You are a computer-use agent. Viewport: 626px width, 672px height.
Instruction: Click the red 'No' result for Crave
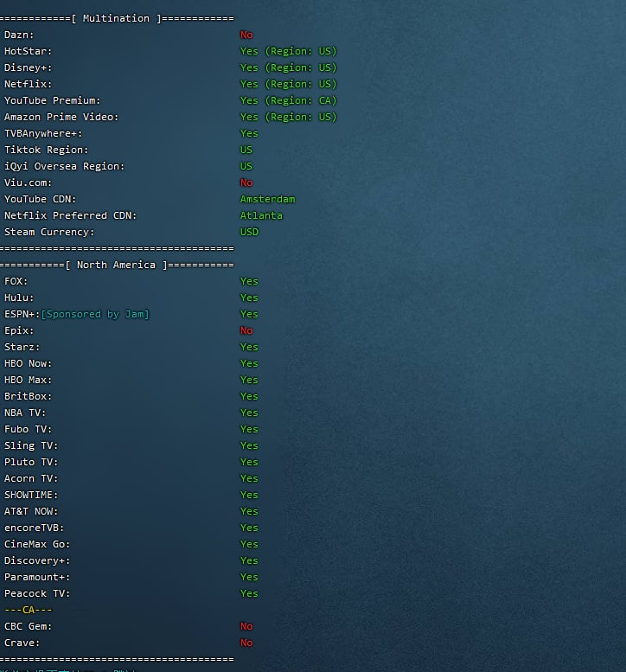tap(246, 643)
